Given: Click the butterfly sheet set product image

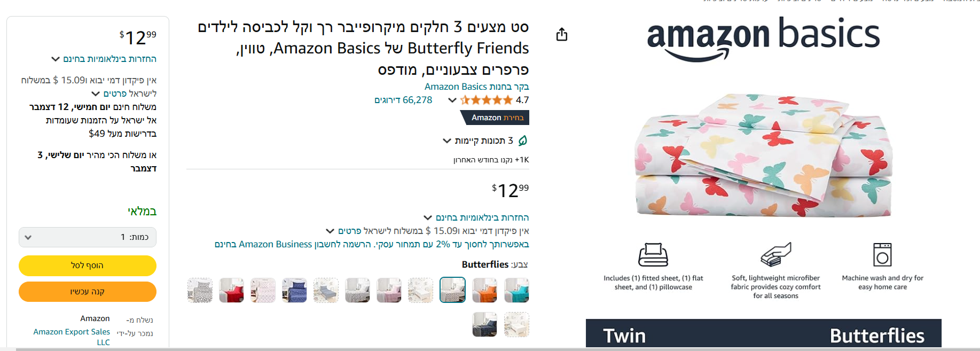Looking at the screenshot, I should pyautogui.click(x=763, y=155).
